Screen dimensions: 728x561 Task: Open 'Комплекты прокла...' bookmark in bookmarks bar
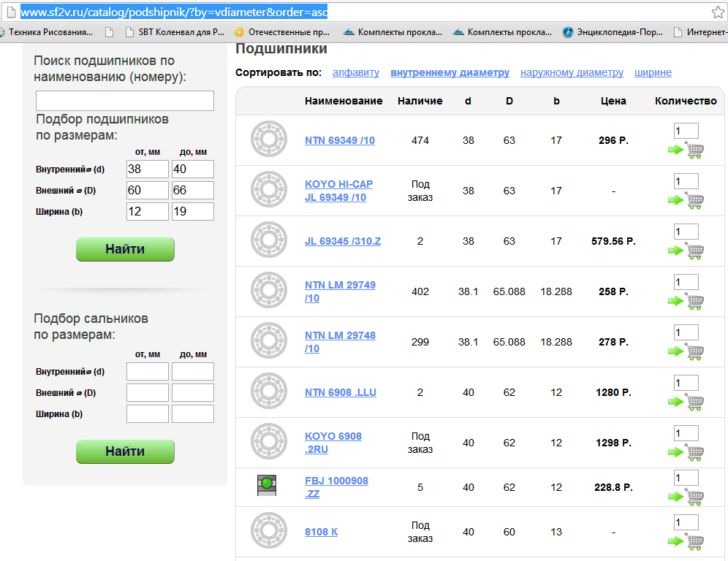pos(393,32)
